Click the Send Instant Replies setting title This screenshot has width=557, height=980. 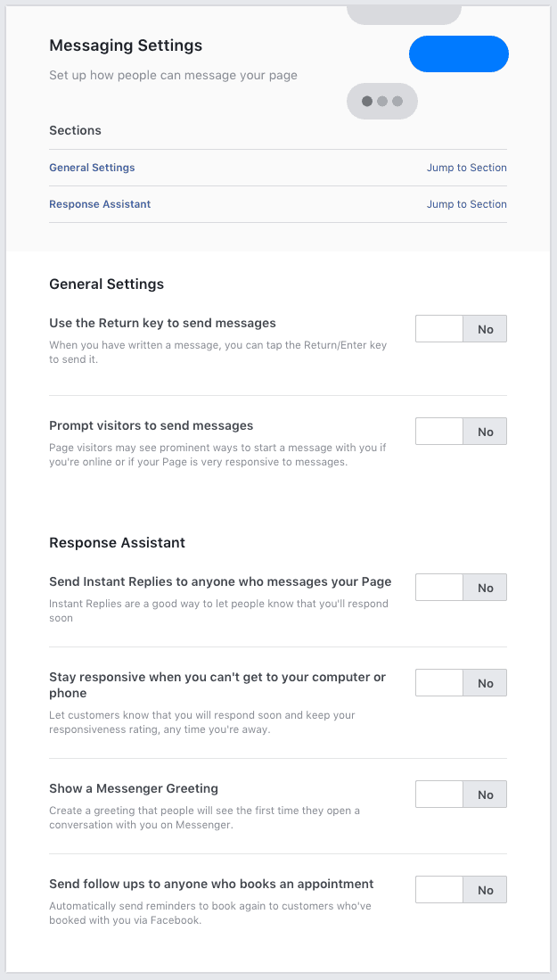220,581
